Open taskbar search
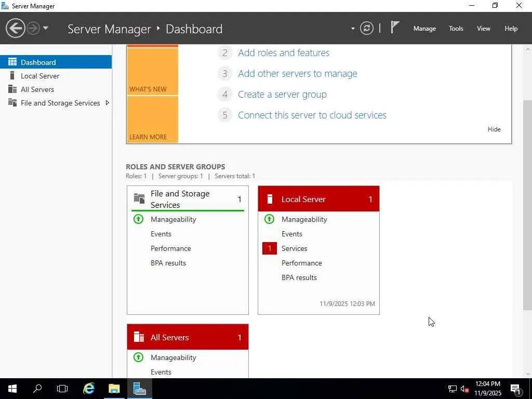Viewport: 532px width, 399px height. [37, 389]
